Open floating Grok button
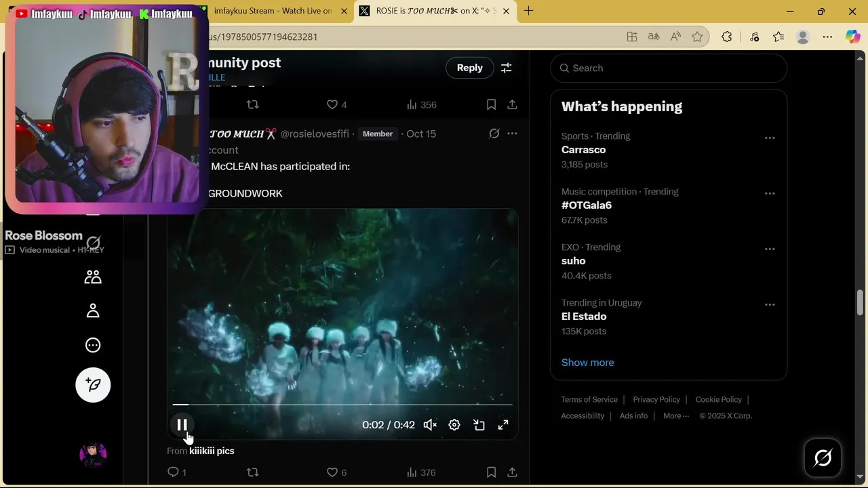Screen dimensions: 868x488 tap(823, 458)
